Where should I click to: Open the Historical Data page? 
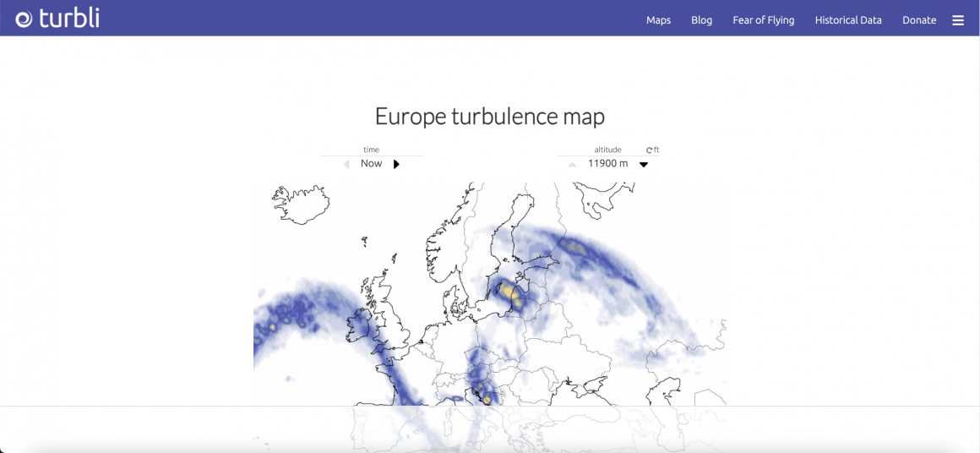point(848,20)
